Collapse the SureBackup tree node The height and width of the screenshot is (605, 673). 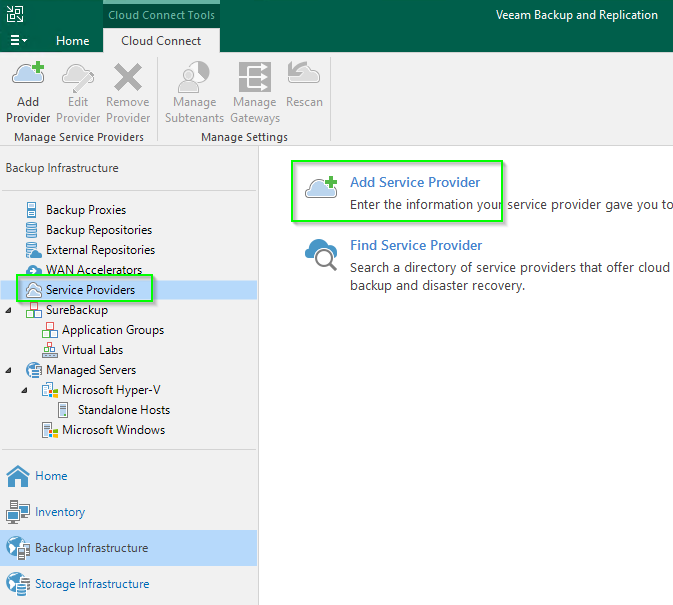[9, 310]
